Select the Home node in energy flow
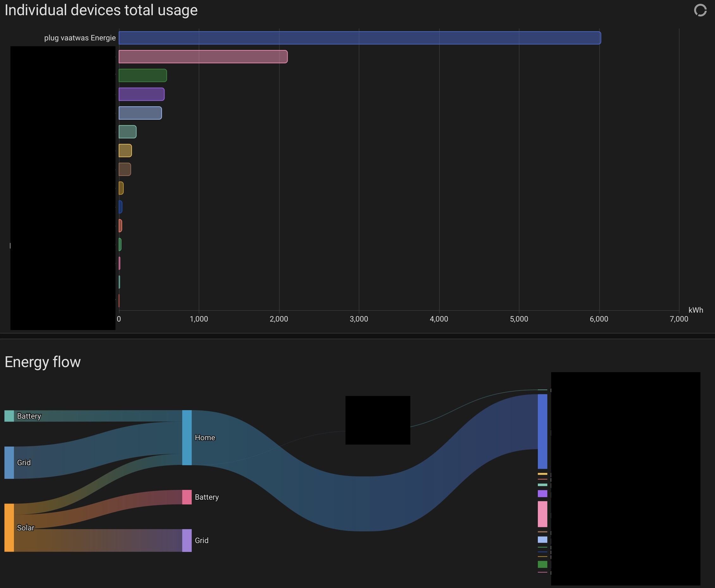 [187, 437]
